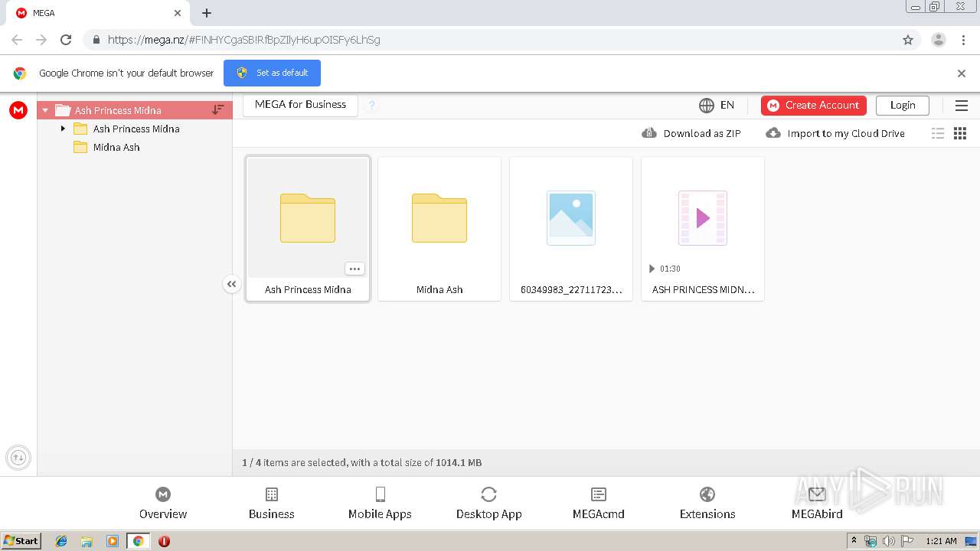Open Business in the bottom bar

point(272,504)
